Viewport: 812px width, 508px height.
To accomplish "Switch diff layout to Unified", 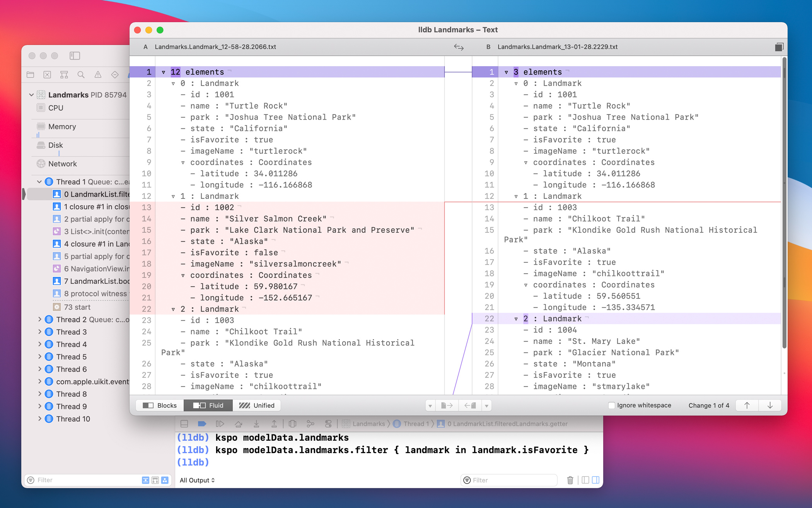I will pos(257,405).
